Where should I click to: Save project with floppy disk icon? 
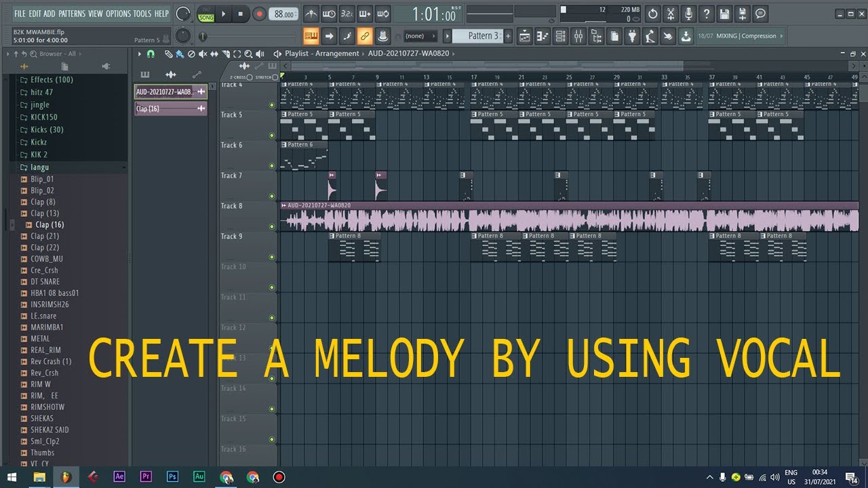click(x=725, y=14)
